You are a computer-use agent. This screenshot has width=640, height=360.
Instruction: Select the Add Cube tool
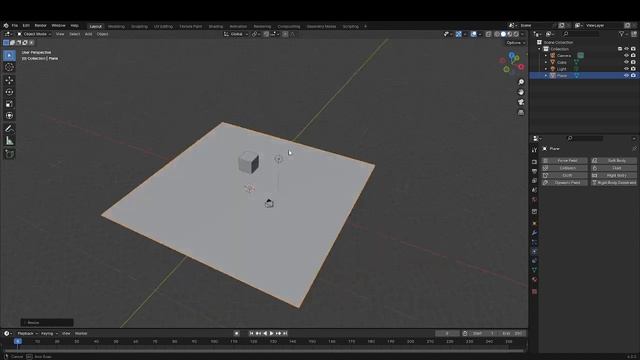9,154
